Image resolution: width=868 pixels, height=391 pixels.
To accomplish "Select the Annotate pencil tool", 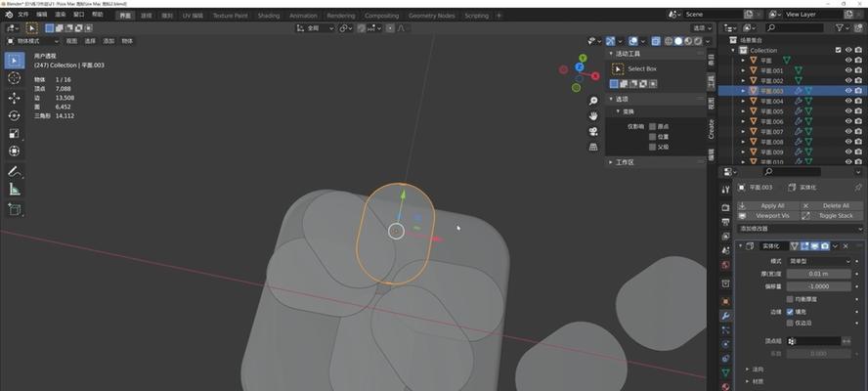I will [15, 172].
